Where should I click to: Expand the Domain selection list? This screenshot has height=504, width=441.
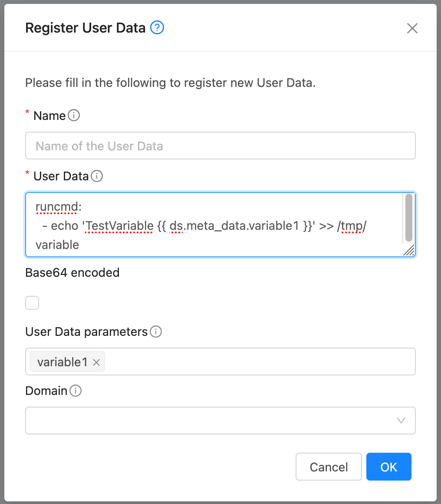(220, 420)
